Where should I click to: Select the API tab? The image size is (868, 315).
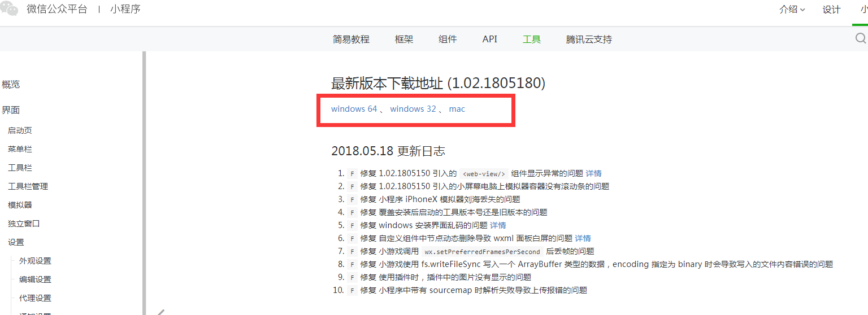click(x=490, y=40)
